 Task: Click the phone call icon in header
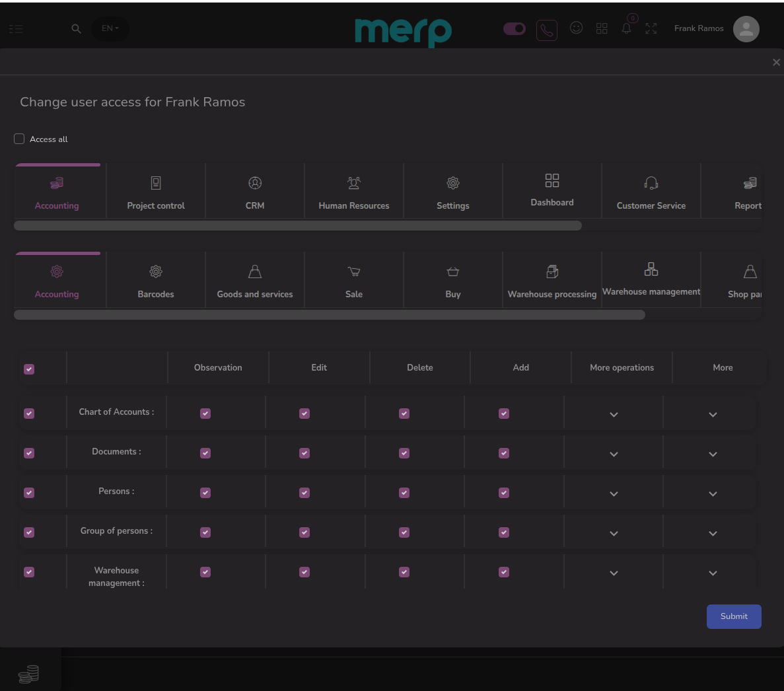547,30
